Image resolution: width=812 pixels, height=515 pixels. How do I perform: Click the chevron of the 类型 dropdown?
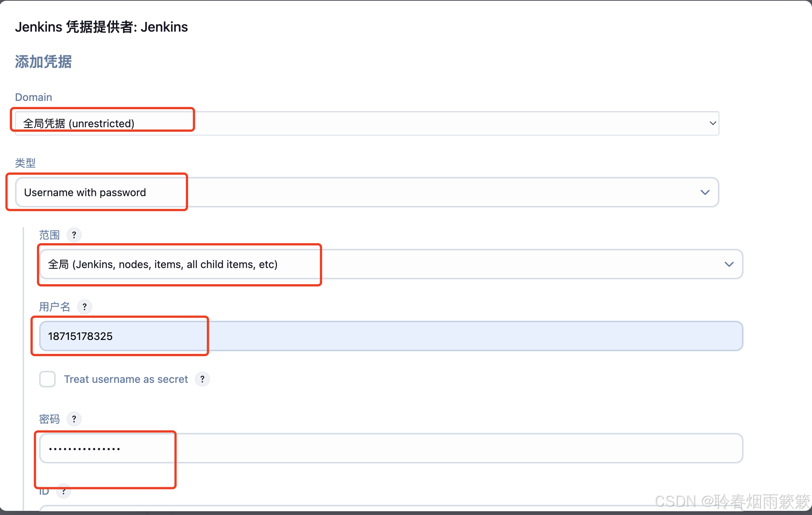[x=705, y=192]
